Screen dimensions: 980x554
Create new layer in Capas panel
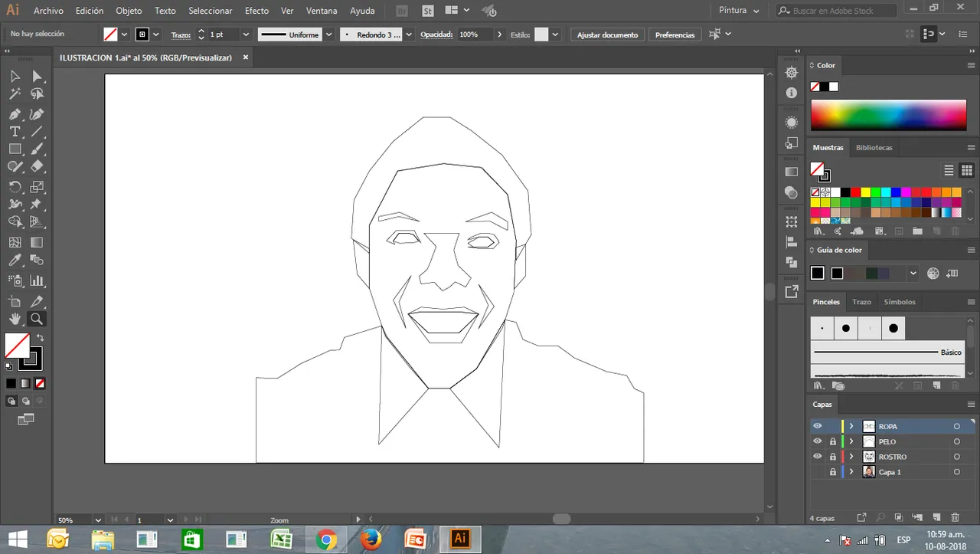click(x=936, y=518)
